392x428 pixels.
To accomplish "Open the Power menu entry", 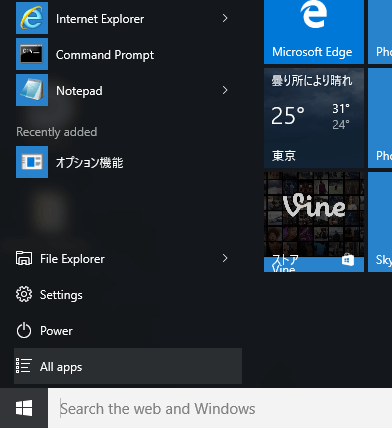I will click(x=128, y=331).
